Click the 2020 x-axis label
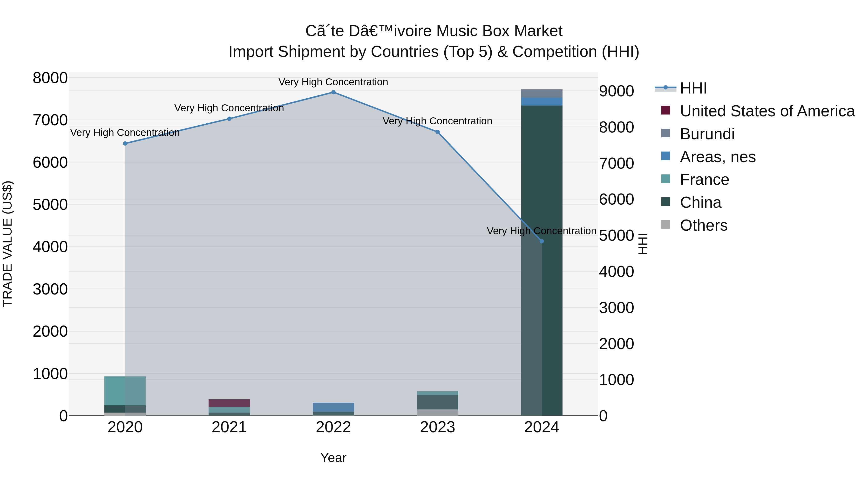Image resolution: width=868 pixels, height=488 pixels. [x=125, y=427]
